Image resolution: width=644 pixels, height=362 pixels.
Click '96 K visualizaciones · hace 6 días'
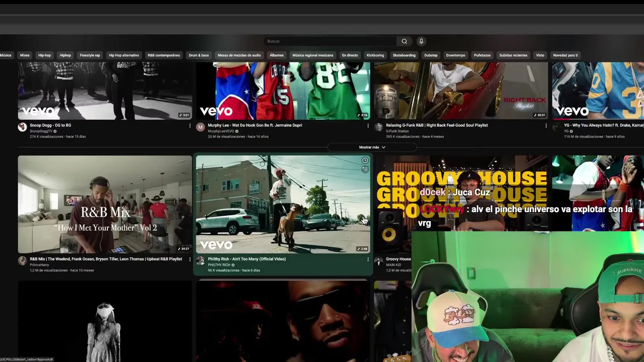tap(234, 270)
